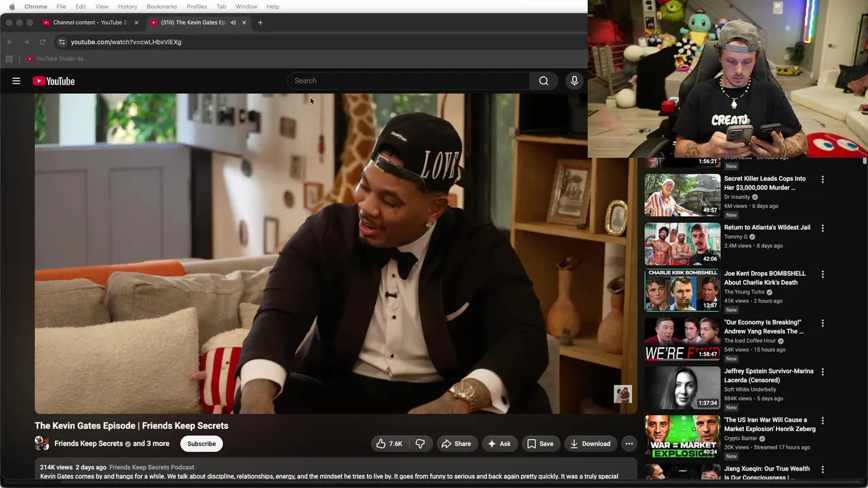Click Chrome reload page icon

(42, 42)
